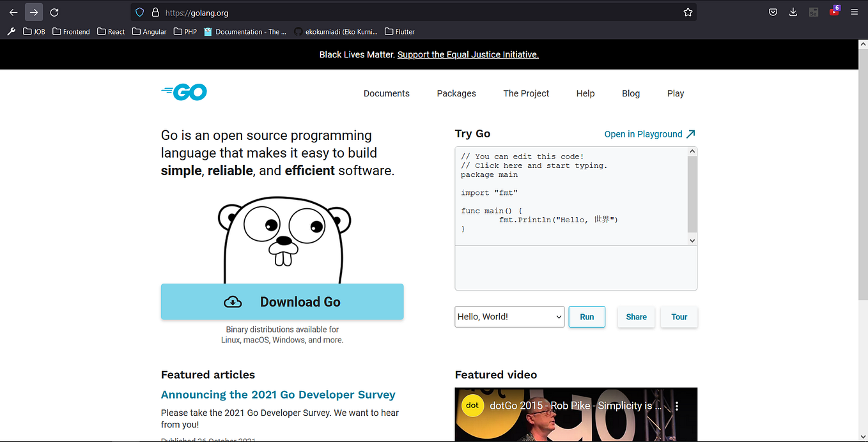Image resolution: width=868 pixels, height=442 pixels.
Task: Open Announcing the 2021 Go Developer Survey
Action: [278, 394]
